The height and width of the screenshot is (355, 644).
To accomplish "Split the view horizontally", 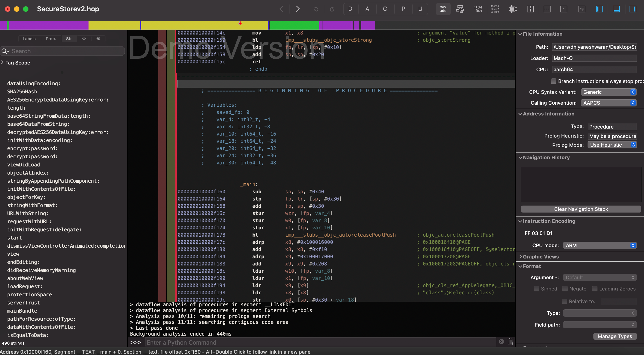I will [547, 9].
